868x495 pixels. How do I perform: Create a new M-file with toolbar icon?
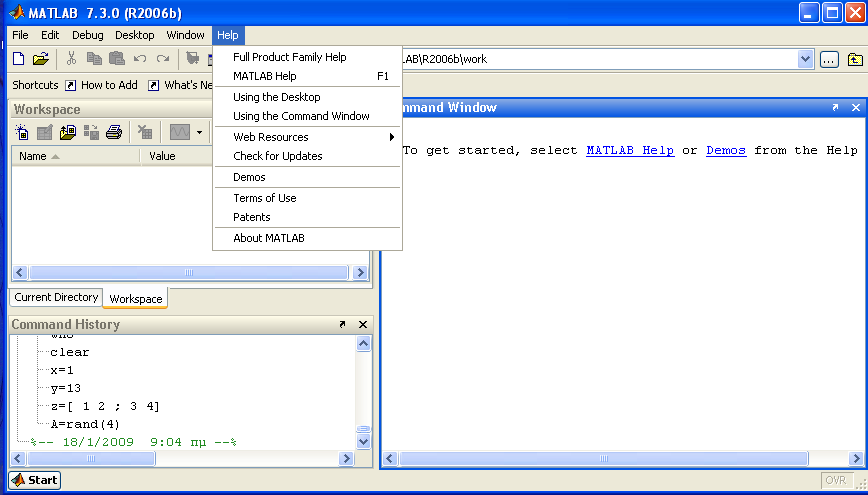click(x=18, y=59)
